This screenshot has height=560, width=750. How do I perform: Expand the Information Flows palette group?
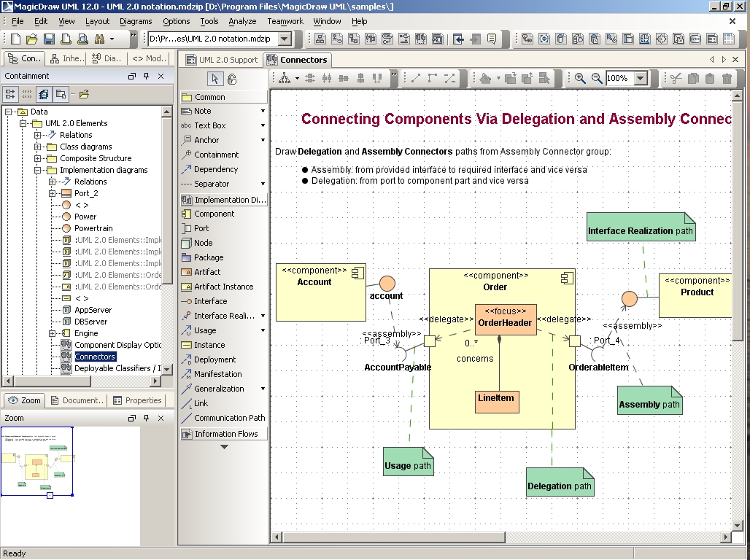point(223,434)
